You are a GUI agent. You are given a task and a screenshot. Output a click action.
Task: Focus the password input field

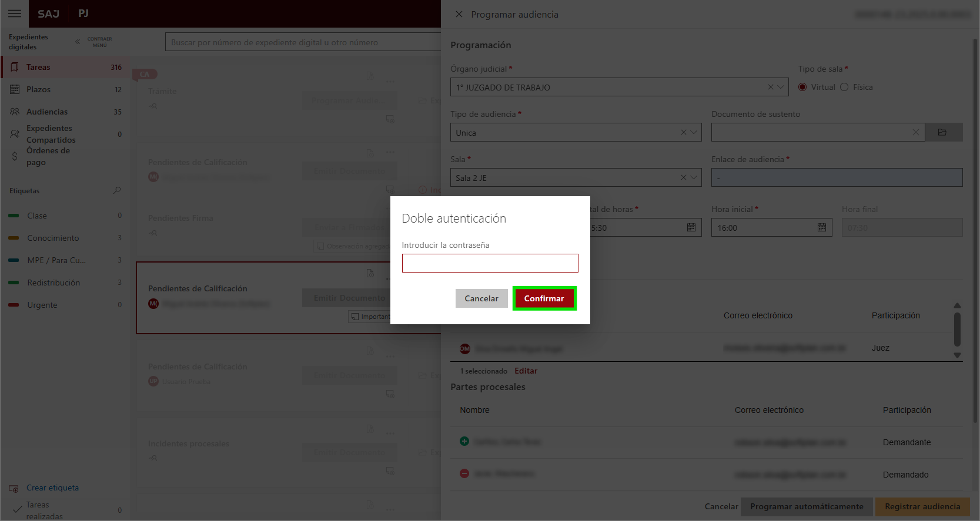[x=490, y=263]
